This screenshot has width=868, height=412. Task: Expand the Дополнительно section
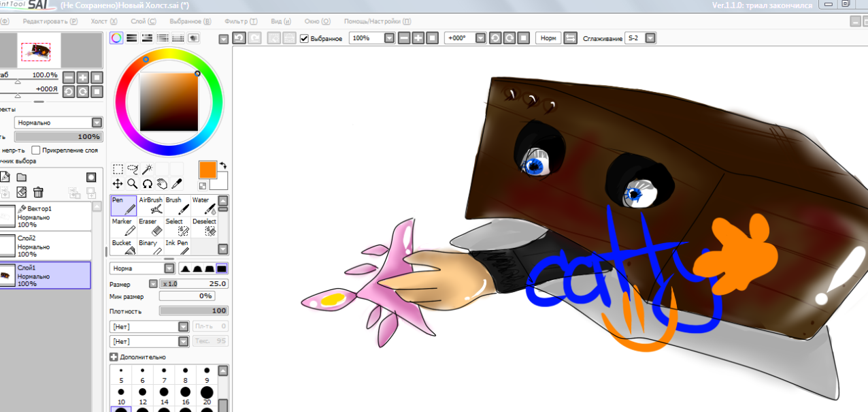[114, 357]
